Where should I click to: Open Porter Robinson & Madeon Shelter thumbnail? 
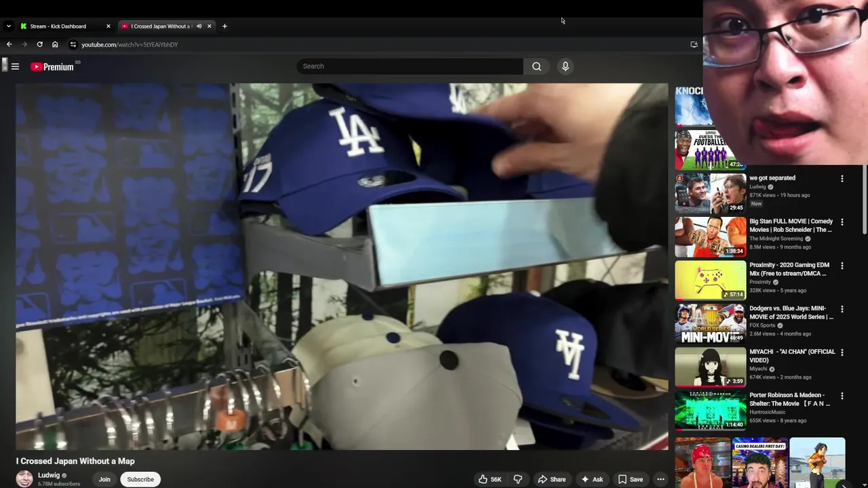coord(710,410)
